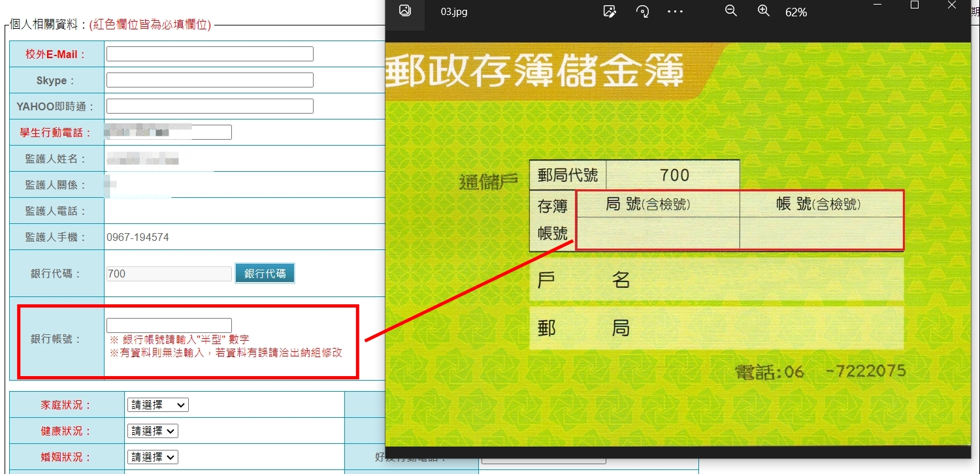Screen dimensions: 980x474
Task: Click the 郵局代號 cell in passbook image
Action: (x=568, y=175)
